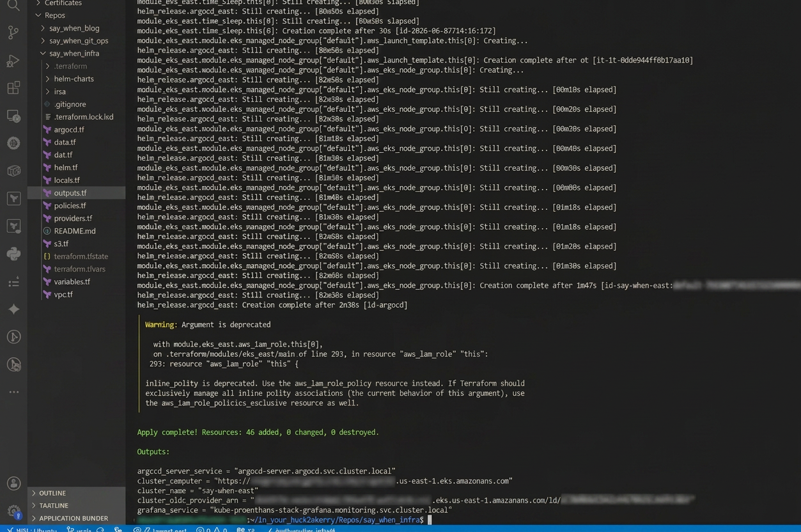Open the Extensions view
Image resolution: width=801 pixels, height=532 pixels.
coord(13,88)
